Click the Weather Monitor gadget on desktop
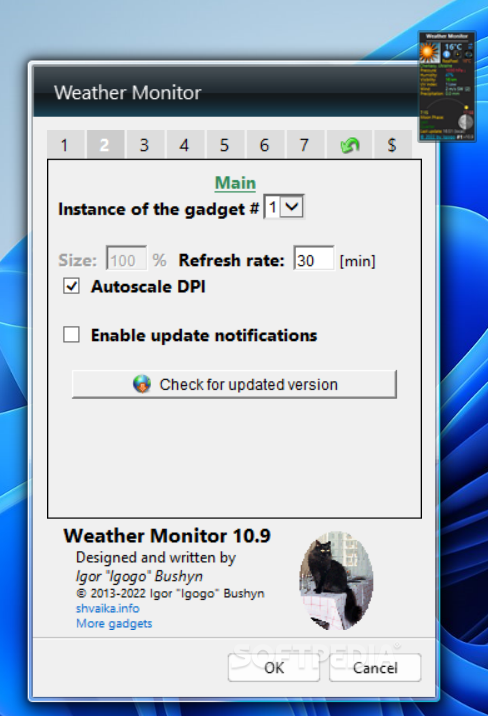This screenshot has height=716, width=488. (x=447, y=86)
